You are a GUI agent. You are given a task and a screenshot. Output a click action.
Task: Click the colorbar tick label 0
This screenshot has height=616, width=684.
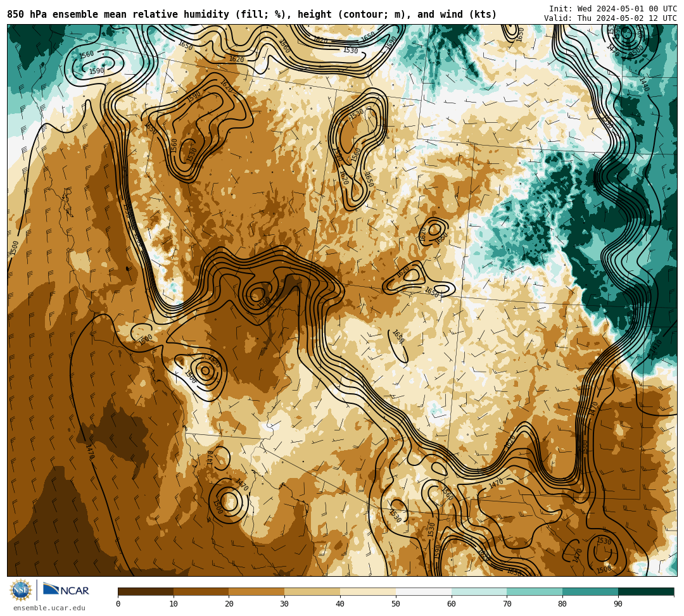tap(118, 604)
